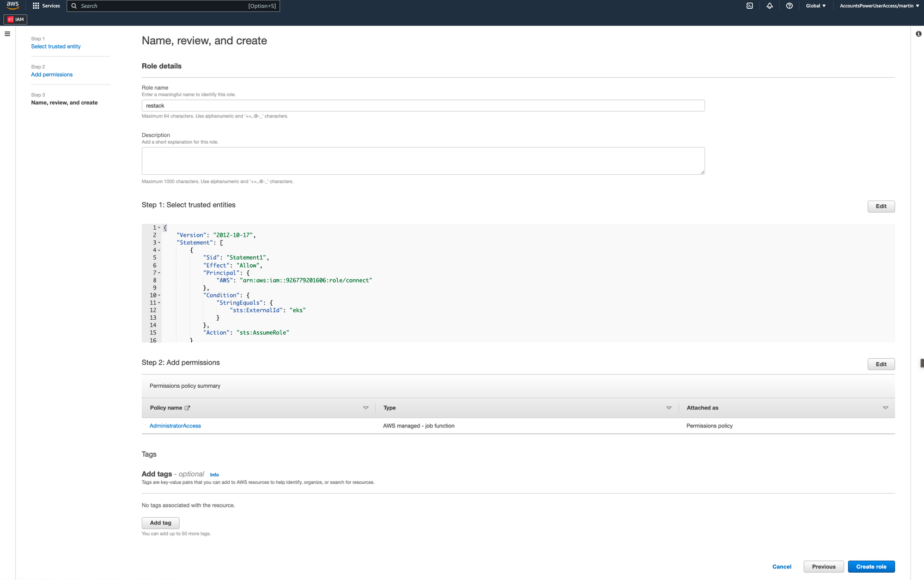
Task: Open the CloudShell terminal icon
Action: click(x=749, y=6)
